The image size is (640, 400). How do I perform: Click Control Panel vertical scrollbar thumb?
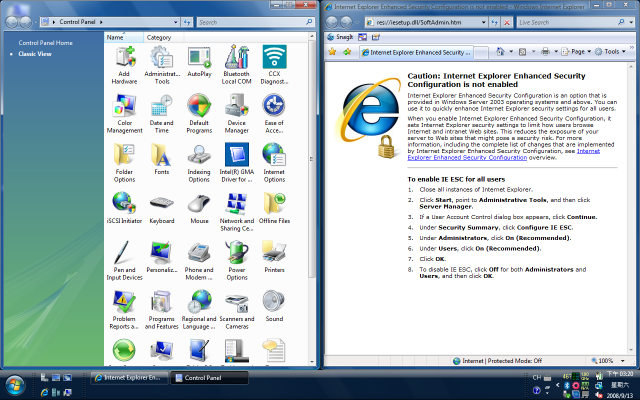(312, 159)
